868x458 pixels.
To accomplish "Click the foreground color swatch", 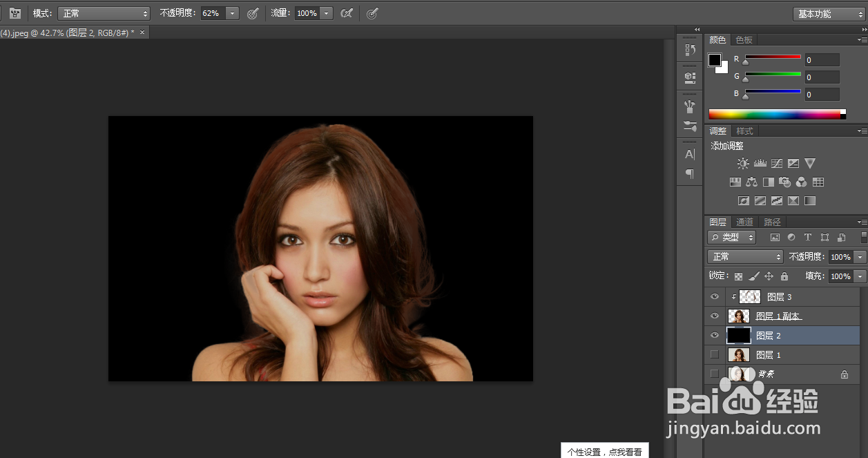I will pos(715,60).
